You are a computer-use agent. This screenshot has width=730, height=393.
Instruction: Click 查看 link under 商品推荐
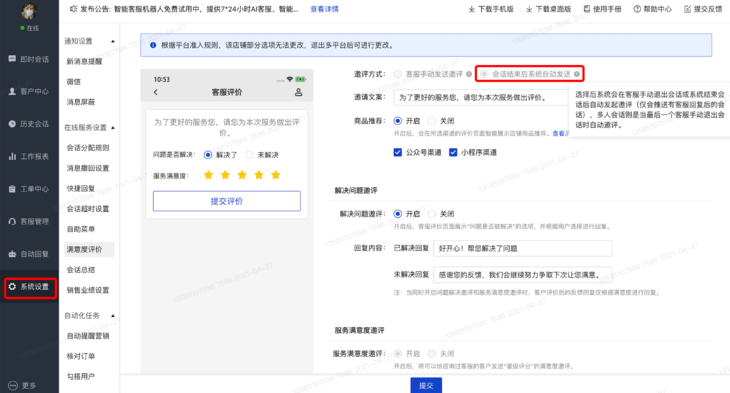point(561,133)
